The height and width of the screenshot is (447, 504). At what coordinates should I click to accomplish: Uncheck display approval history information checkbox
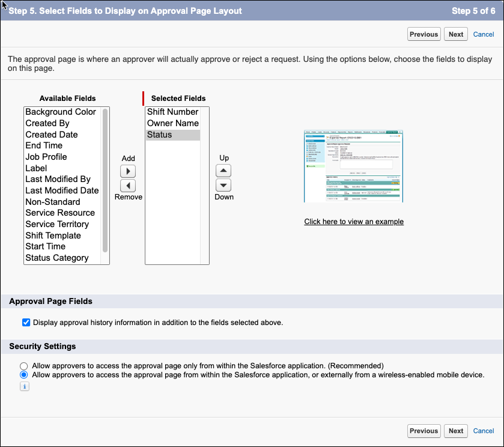pyautogui.click(x=26, y=322)
